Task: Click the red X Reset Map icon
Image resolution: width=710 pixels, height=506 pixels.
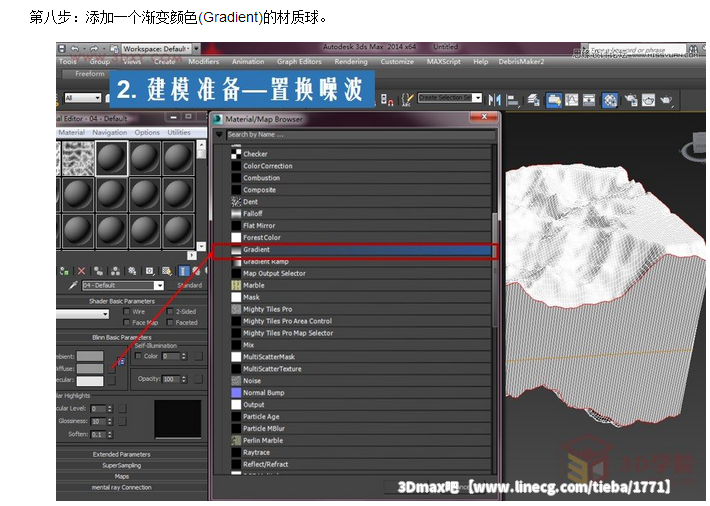Action: [82, 271]
